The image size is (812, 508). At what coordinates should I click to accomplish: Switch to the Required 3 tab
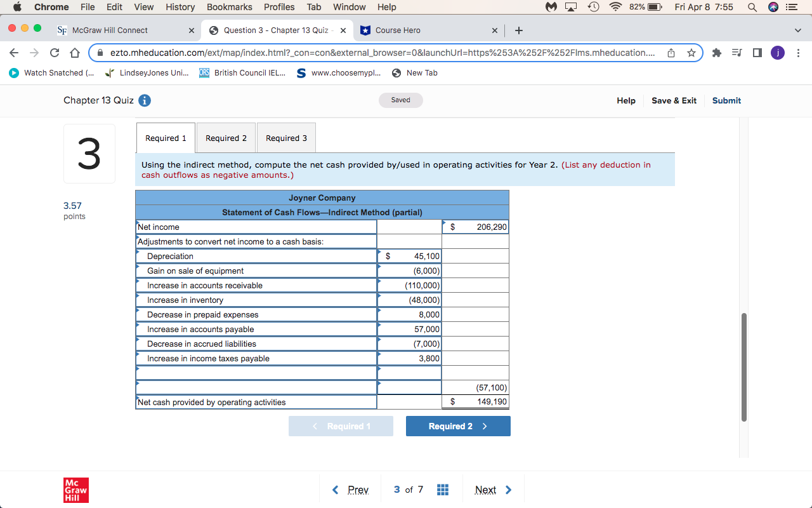[286, 138]
